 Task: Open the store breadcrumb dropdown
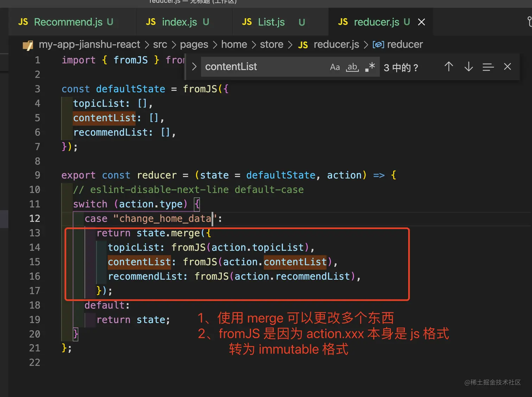271,44
